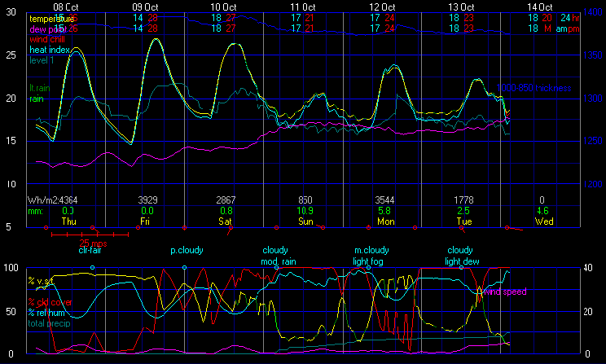Click the "mod. rain" weather label
Screen dimensions: 606x364
[x=279, y=261]
